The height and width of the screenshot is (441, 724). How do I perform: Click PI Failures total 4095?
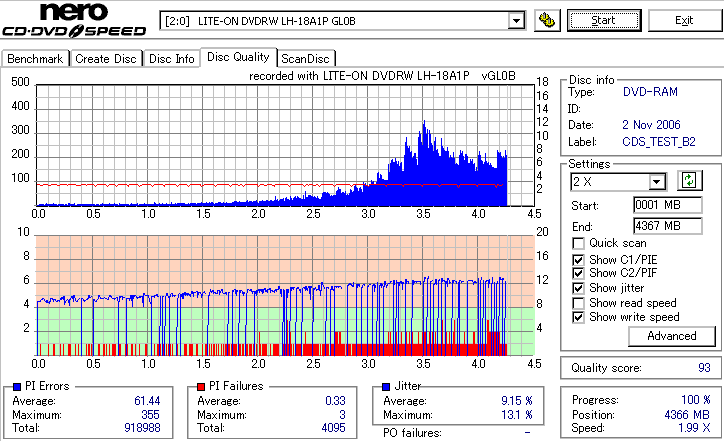pos(333,428)
